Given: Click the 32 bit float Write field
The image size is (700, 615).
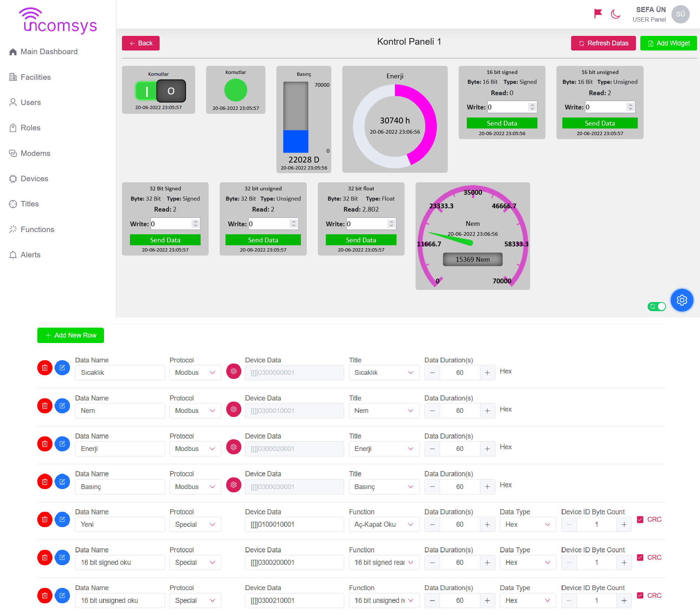Looking at the screenshot, I should 367,224.
